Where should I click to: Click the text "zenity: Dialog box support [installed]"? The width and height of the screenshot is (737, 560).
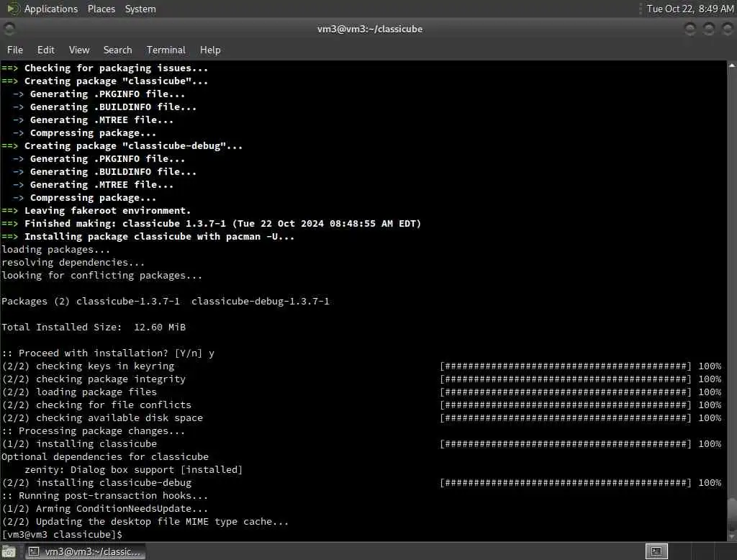(x=133, y=470)
